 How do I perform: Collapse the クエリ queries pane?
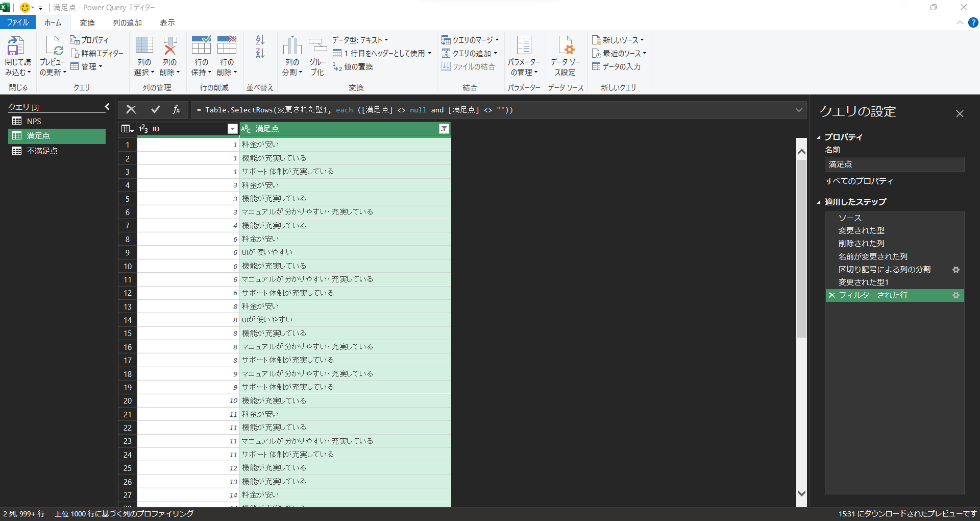[x=107, y=107]
